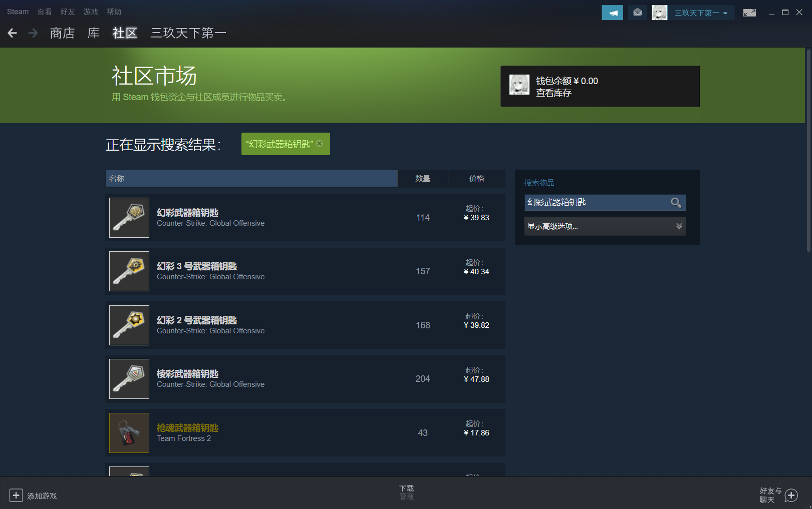Go forward with the right arrow
This screenshot has height=509, width=812.
pyautogui.click(x=33, y=33)
